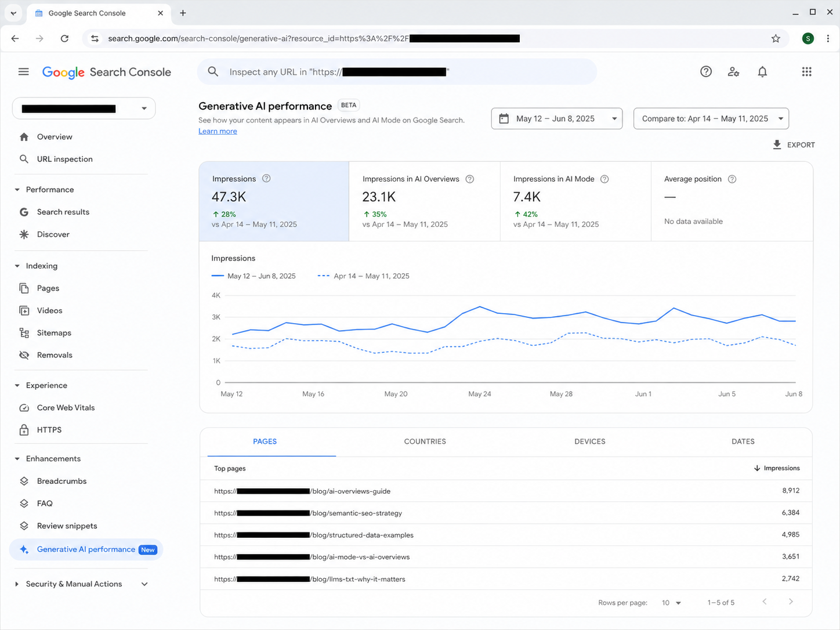Reload the browser page
Image resolution: width=840 pixels, height=630 pixels.
pyautogui.click(x=64, y=38)
